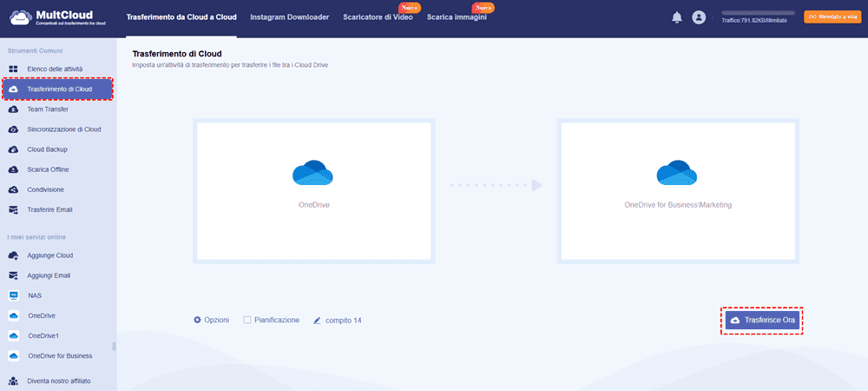Image resolution: width=868 pixels, height=391 pixels.
Task: Select the Aggiungi Email label
Action: [x=49, y=275]
